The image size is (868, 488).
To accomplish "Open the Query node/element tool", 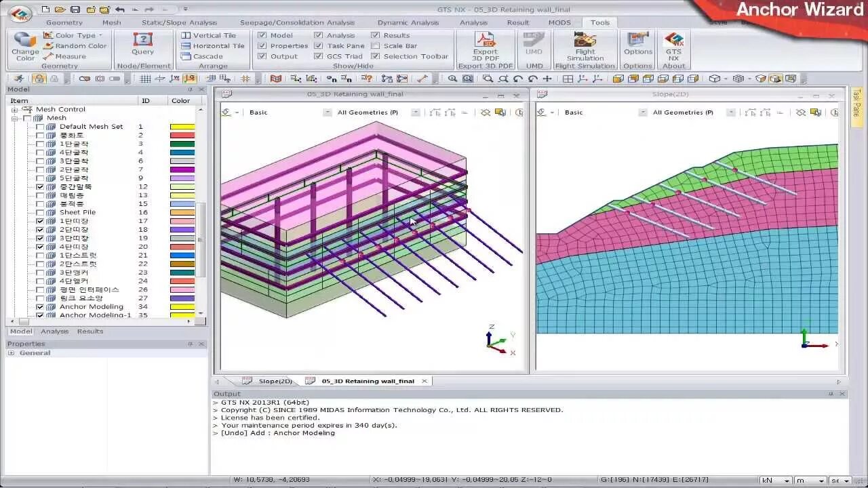I will tap(142, 44).
